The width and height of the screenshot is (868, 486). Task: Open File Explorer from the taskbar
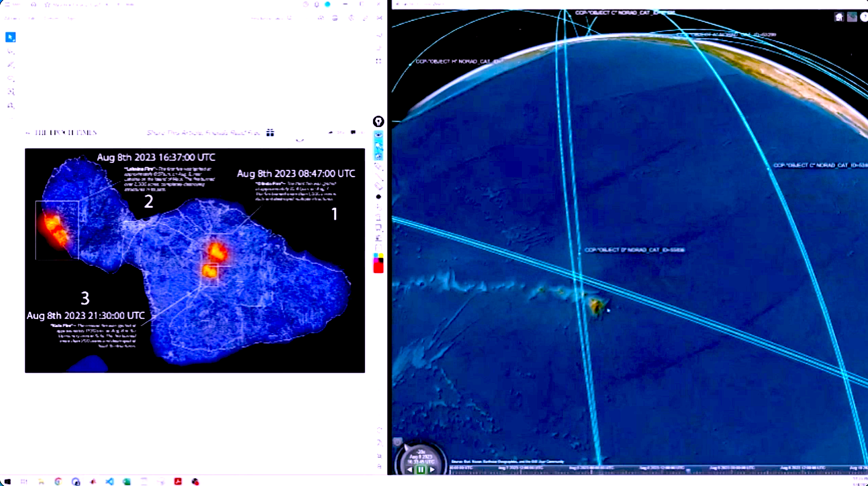click(x=41, y=482)
